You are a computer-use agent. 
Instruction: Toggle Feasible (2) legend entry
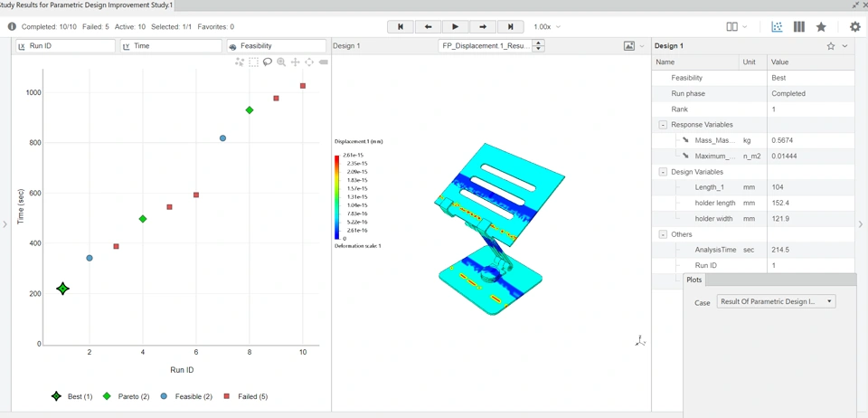point(185,396)
